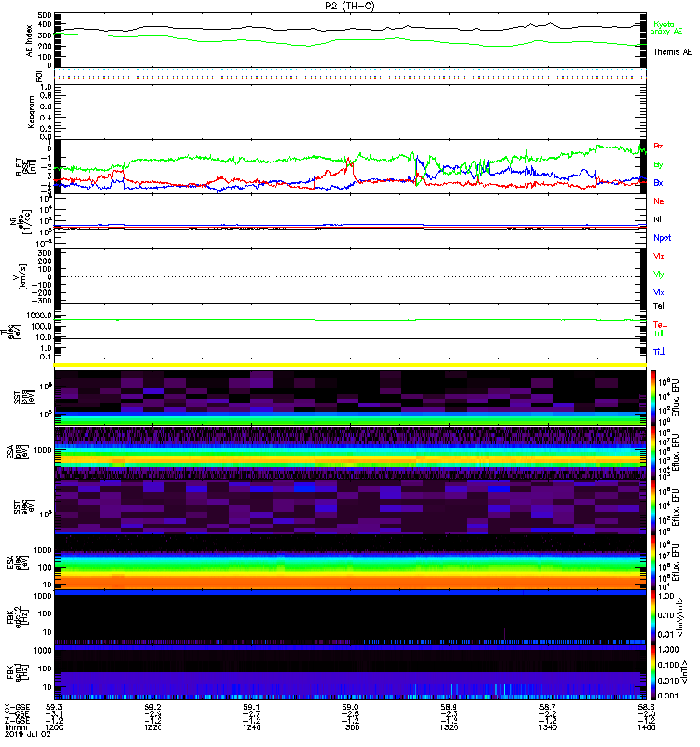The width and height of the screenshot is (700, 747).
Task: Click inside the ESA elec spectrogram panel
Action: point(350,562)
